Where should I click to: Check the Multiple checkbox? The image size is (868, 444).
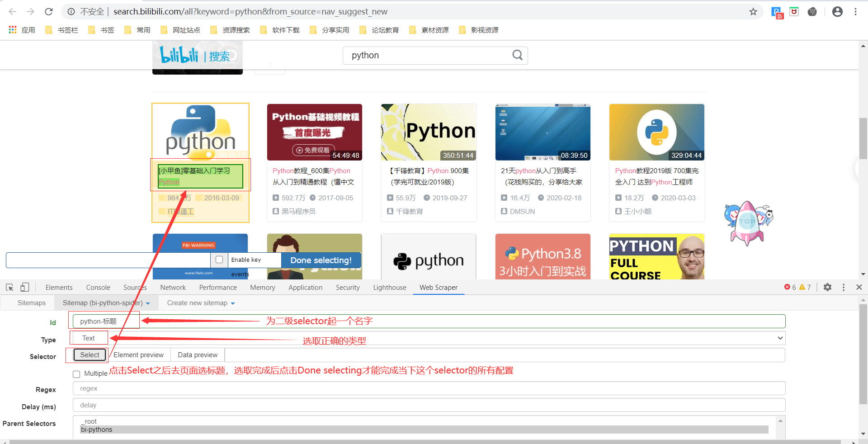click(76, 374)
